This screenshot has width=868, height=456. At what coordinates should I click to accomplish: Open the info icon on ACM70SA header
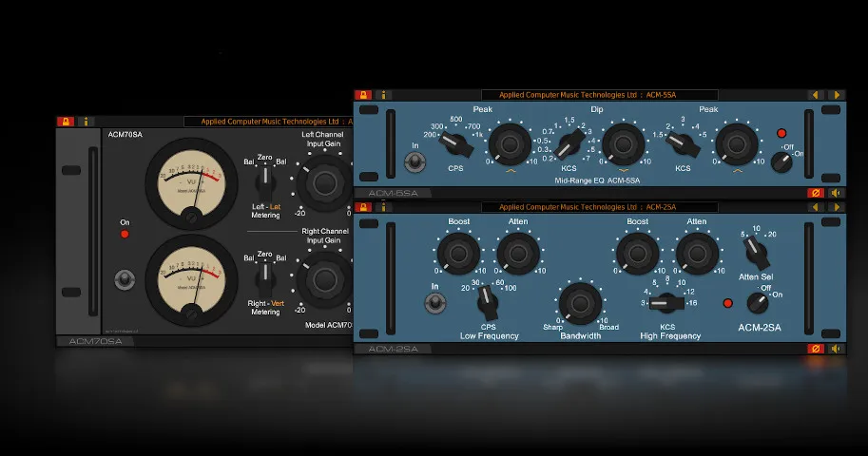point(86,122)
